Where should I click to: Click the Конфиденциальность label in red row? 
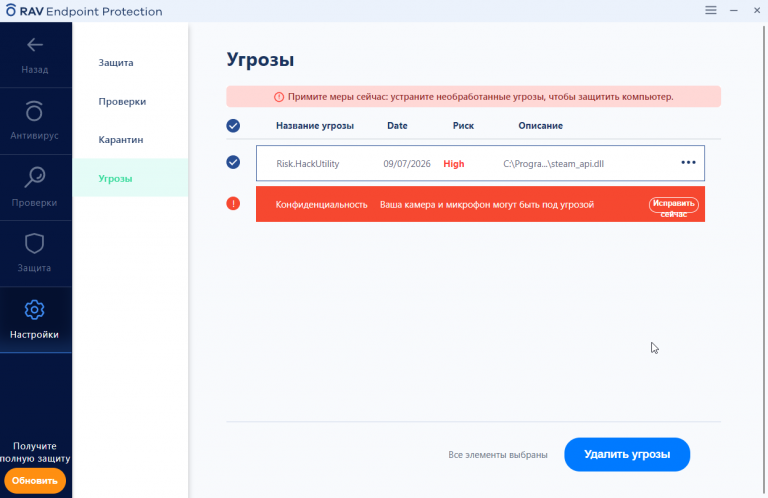click(321, 205)
